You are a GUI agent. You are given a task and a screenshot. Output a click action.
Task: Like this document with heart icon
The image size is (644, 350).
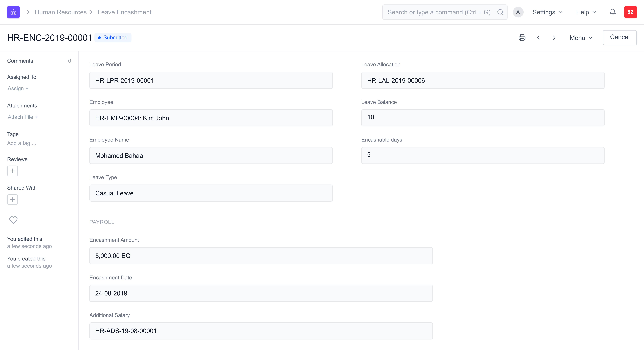coord(13,220)
